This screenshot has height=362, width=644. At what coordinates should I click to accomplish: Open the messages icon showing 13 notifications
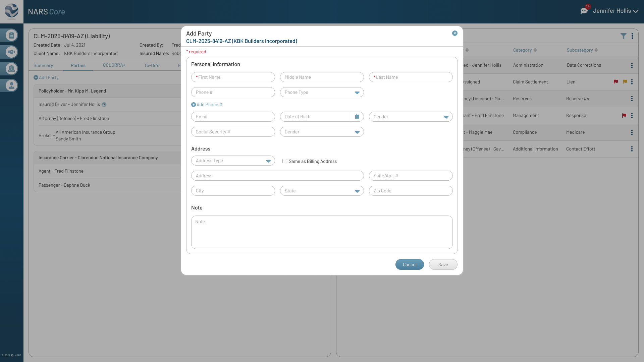(584, 10)
